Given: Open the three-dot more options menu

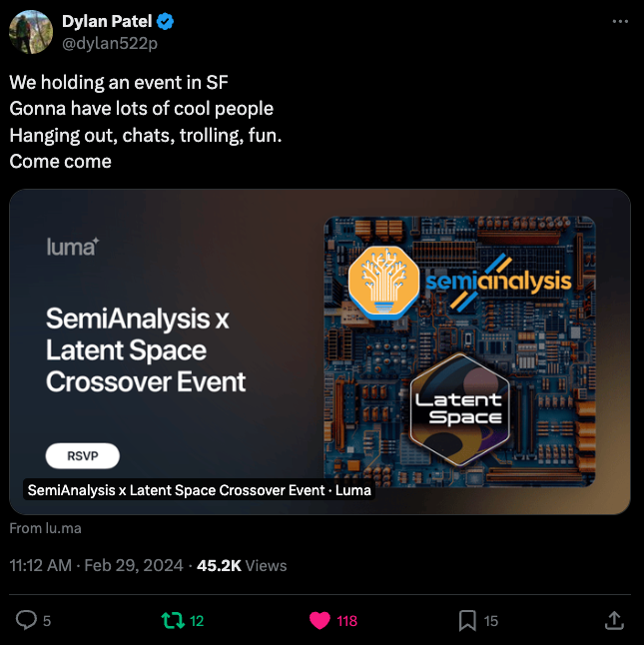Looking at the screenshot, I should coord(620,21).
